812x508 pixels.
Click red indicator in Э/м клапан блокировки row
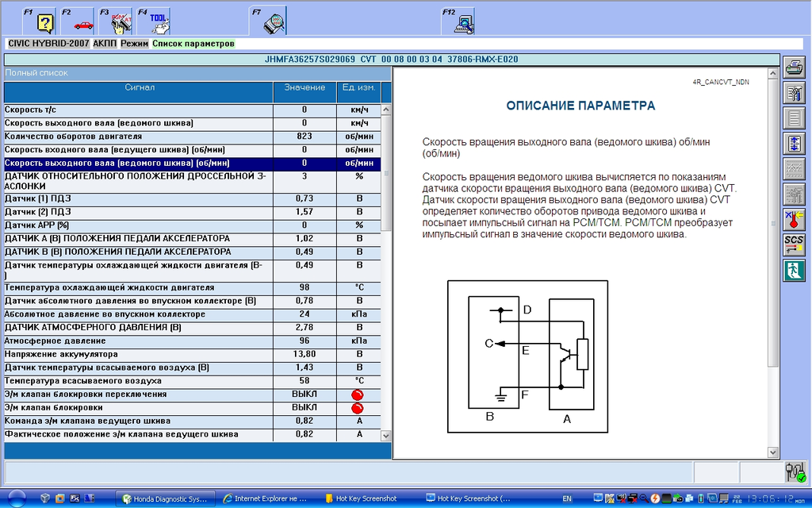[x=358, y=409]
